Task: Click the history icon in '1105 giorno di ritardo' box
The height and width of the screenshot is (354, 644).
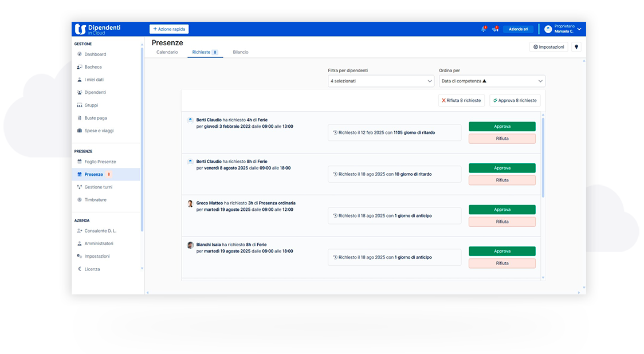Action: pos(335,133)
